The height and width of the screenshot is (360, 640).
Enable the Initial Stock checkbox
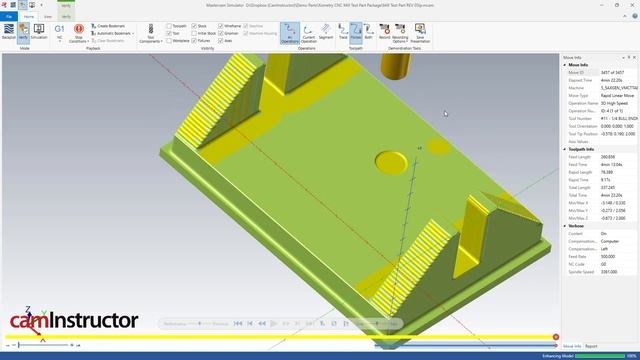(194, 33)
